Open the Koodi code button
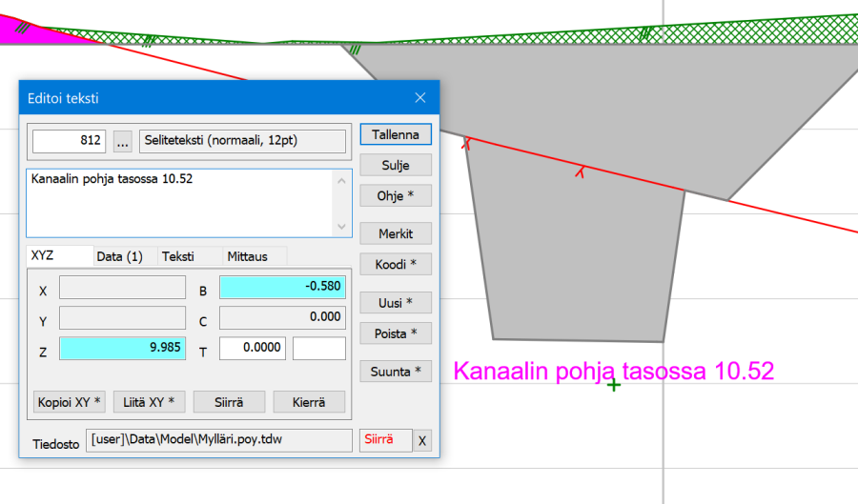Screen dimensions: 858x504 pos(396,263)
